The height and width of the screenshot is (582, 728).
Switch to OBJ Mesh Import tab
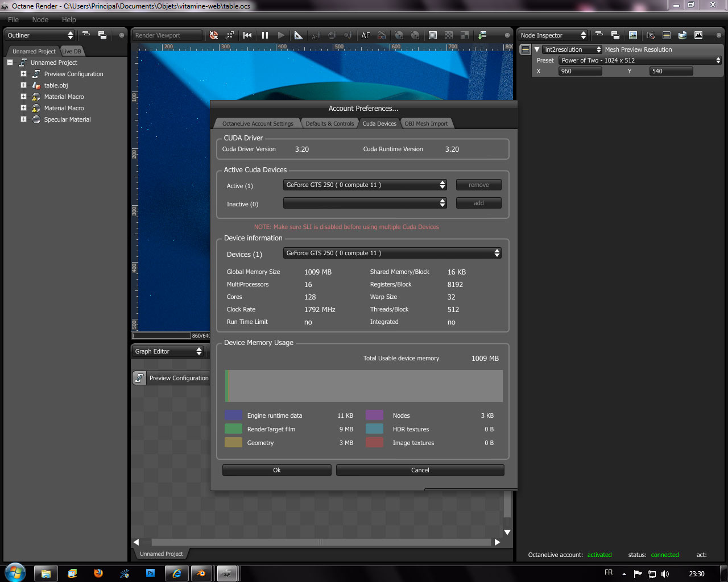click(x=426, y=123)
